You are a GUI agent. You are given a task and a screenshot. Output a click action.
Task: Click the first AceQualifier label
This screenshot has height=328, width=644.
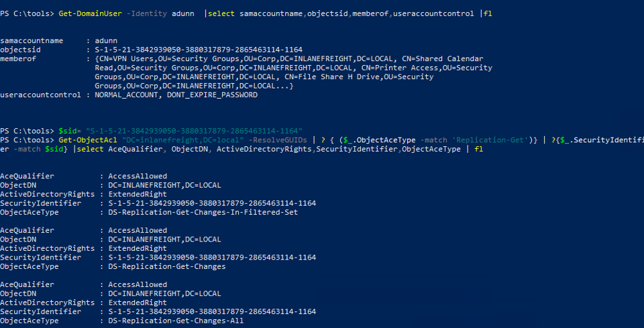click(x=28, y=176)
